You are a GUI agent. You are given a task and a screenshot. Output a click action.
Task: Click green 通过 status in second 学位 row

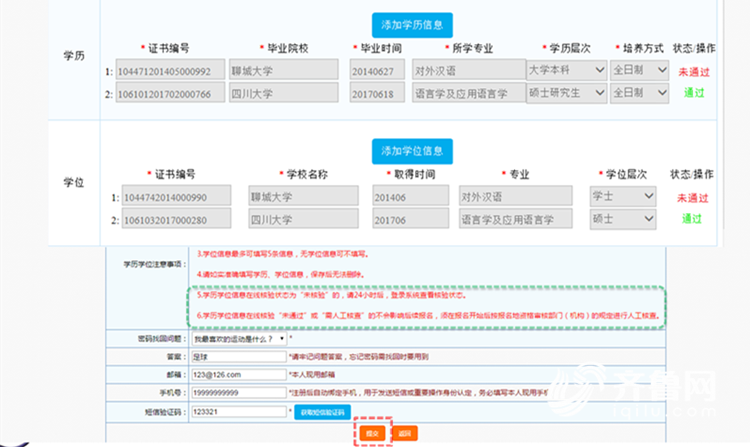coord(693,219)
